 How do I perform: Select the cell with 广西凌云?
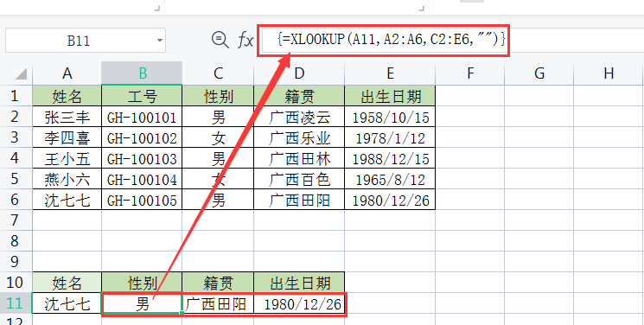[x=299, y=117]
